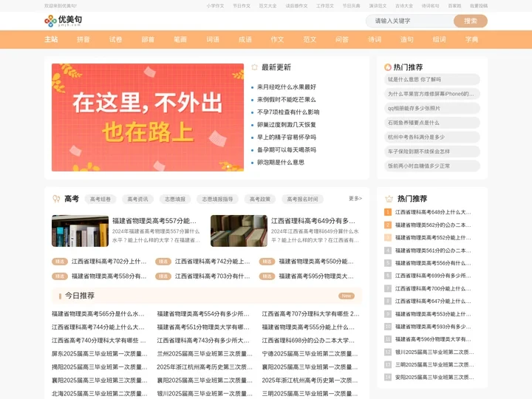Click the 精选 badge before 江西省理科高考703分
532x399 pixels.
click(163, 276)
